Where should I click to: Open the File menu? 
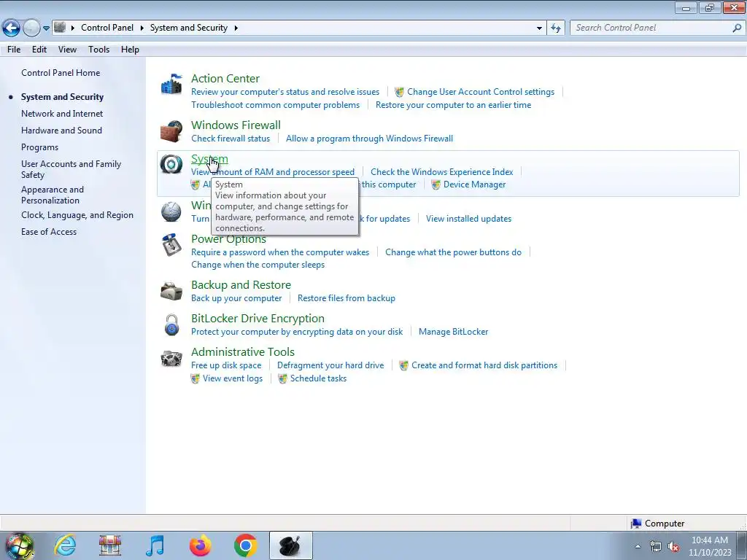[14, 50]
